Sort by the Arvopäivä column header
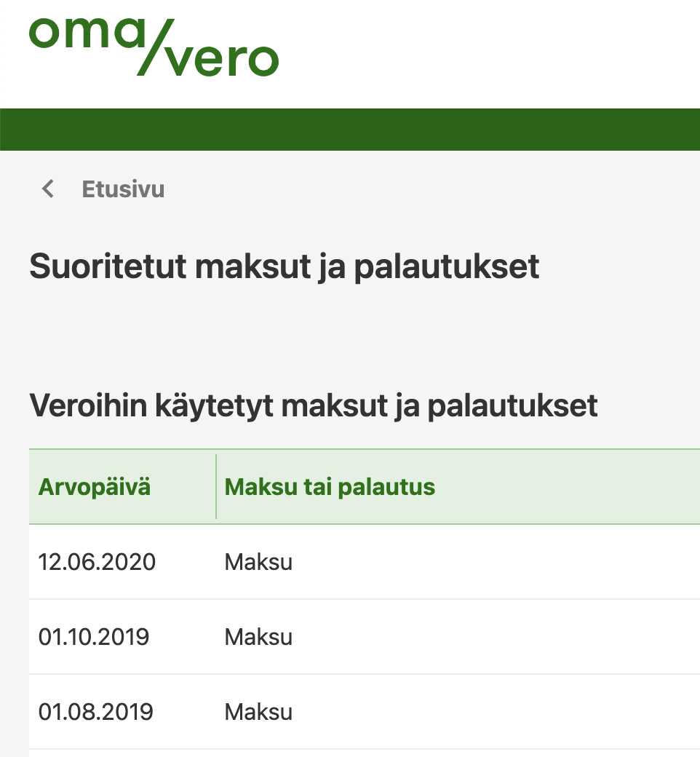 pos(94,486)
